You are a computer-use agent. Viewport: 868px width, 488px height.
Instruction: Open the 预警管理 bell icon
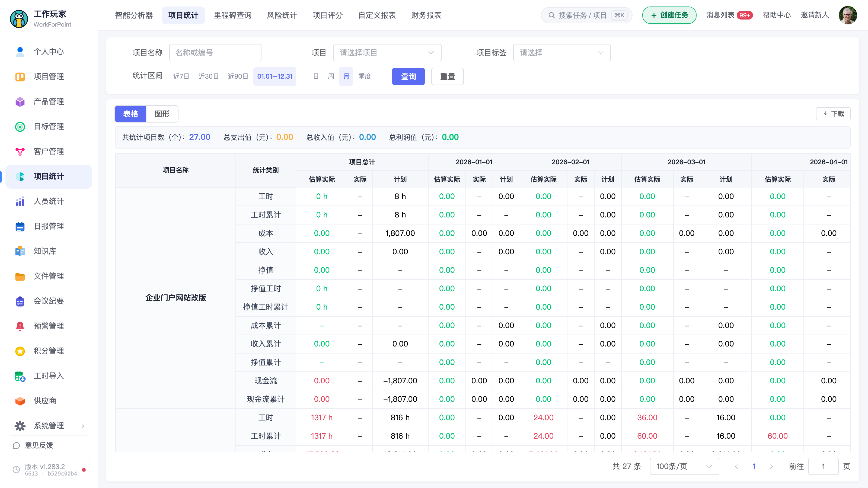(x=20, y=326)
